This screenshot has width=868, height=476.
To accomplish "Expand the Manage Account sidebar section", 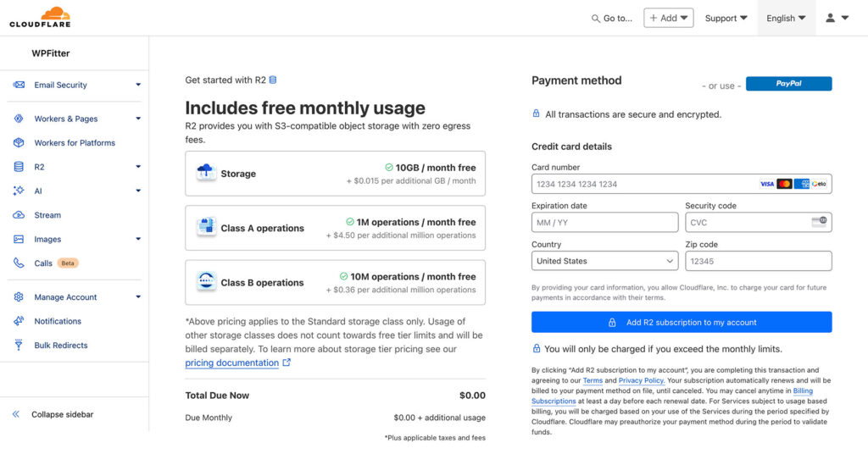I will click(138, 297).
